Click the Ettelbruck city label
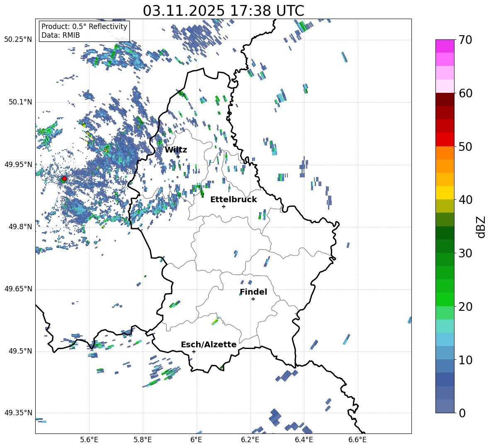Viewport: 491px width, 448px height. point(233,200)
